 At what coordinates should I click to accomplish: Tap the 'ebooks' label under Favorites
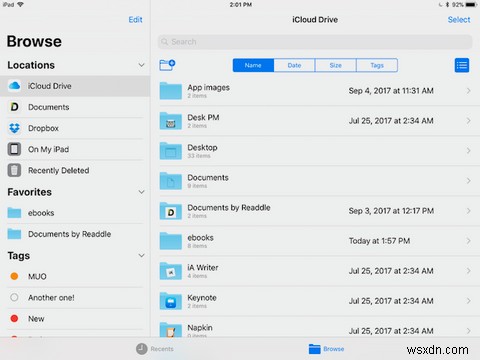pos(41,213)
